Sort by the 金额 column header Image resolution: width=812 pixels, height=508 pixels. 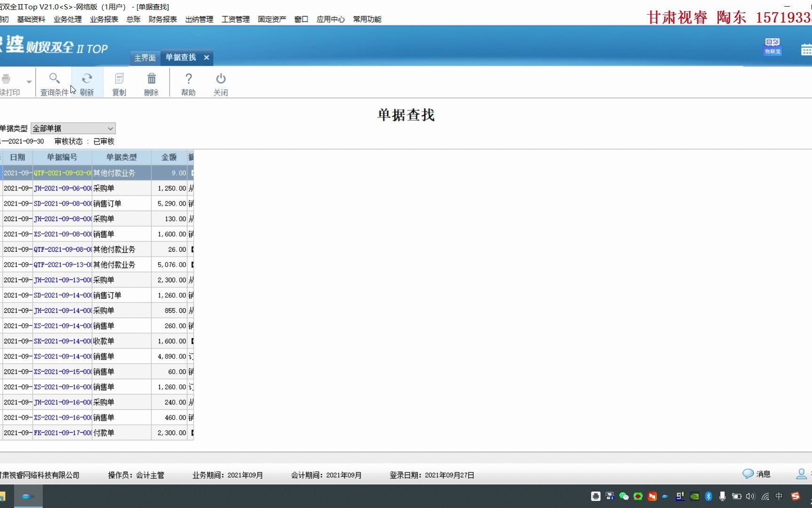pyautogui.click(x=169, y=157)
